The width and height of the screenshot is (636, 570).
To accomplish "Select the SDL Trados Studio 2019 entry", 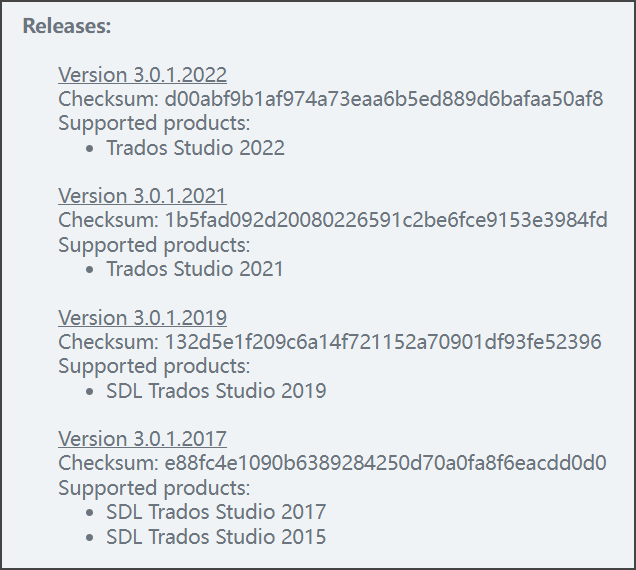I will (216, 391).
